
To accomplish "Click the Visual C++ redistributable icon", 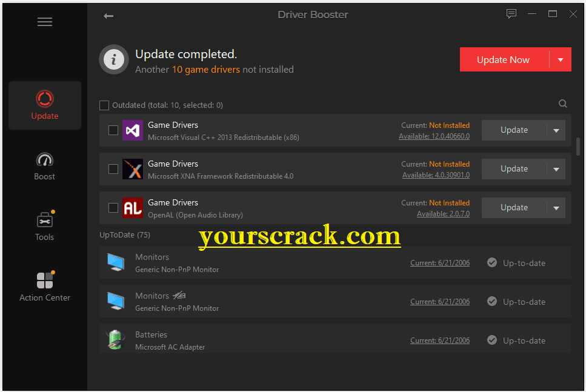I will pos(133,130).
